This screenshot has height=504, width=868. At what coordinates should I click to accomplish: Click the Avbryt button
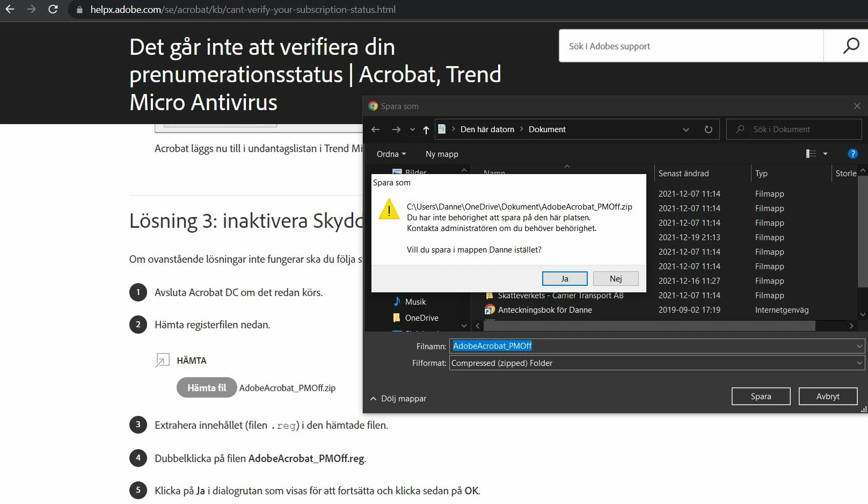coord(828,397)
